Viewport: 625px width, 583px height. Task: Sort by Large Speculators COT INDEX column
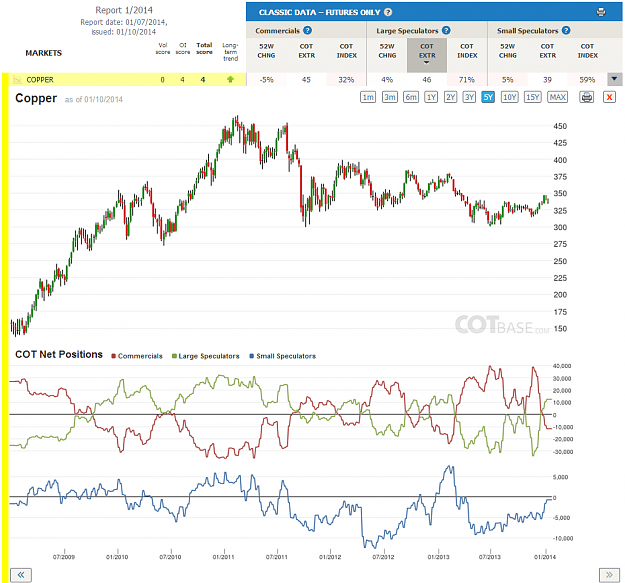467,51
